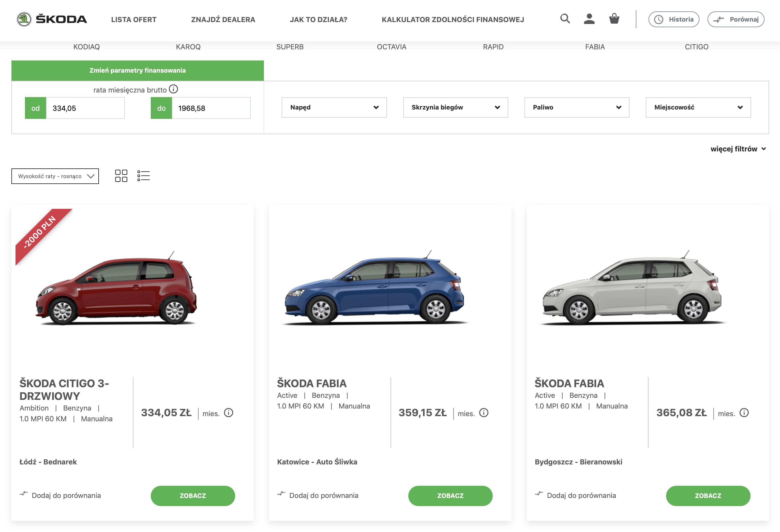Open the search magnifier icon
Image resolution: width=780 pixels, height=532 pixels.
point(565,19)
